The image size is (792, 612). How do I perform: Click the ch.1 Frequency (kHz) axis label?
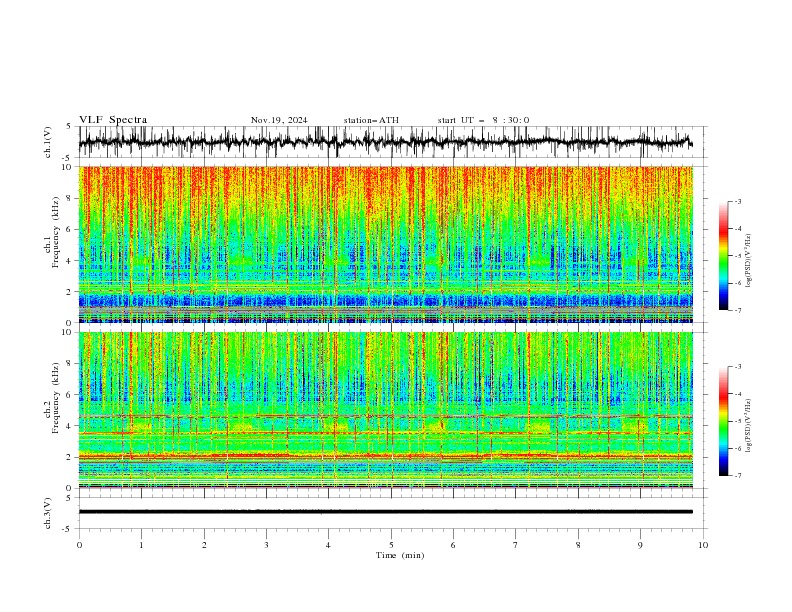point(55,232)
